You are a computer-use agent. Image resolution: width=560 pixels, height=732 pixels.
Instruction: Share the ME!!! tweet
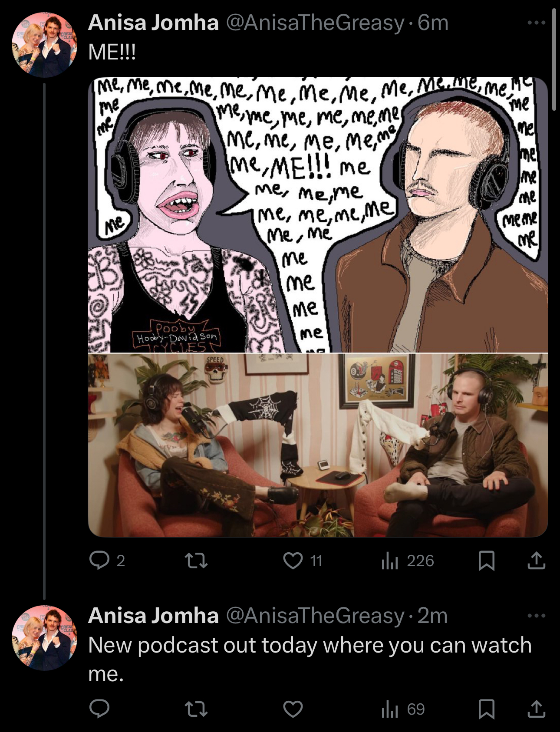tap(536, 561)
